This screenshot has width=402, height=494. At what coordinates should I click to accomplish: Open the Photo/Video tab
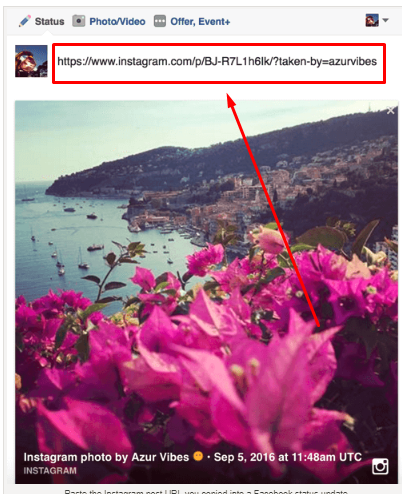point(117,21)
